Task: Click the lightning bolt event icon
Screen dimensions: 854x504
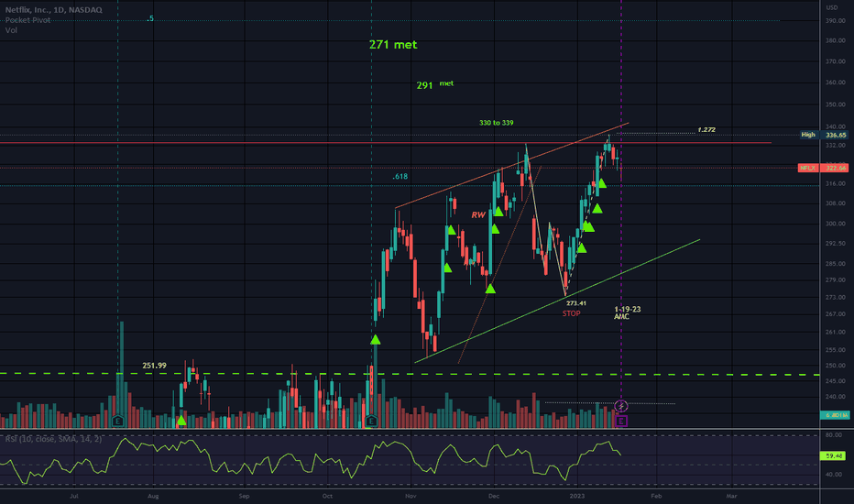Action: pos(622,406)
